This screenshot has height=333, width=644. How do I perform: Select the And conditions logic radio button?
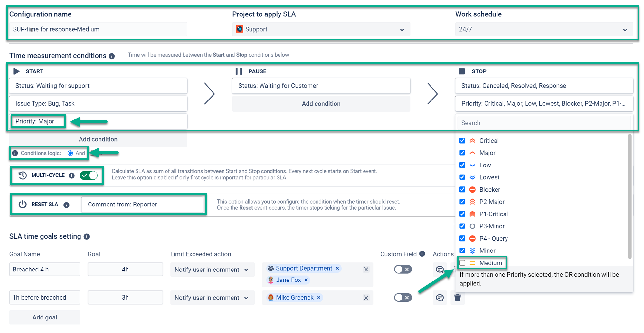pos(70,153)
